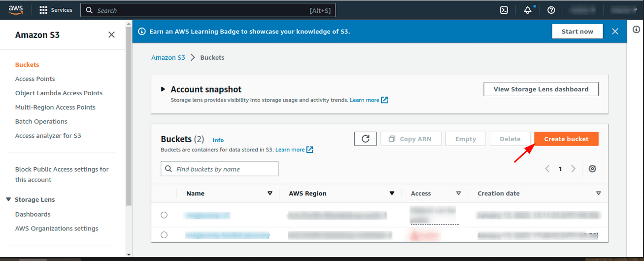Click page number 1 in pagination
This screenshot has width=644, height=261.
pyautogui.click(x=560, y=169)
